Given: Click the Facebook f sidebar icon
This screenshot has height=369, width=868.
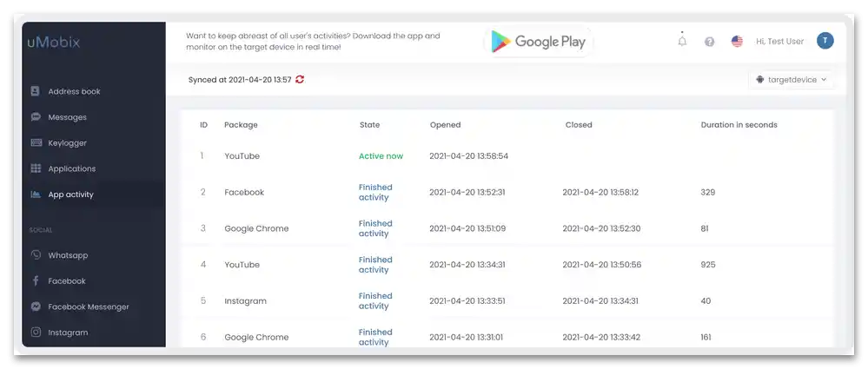Looking at the screenshot, I should (x=36, y=280).
